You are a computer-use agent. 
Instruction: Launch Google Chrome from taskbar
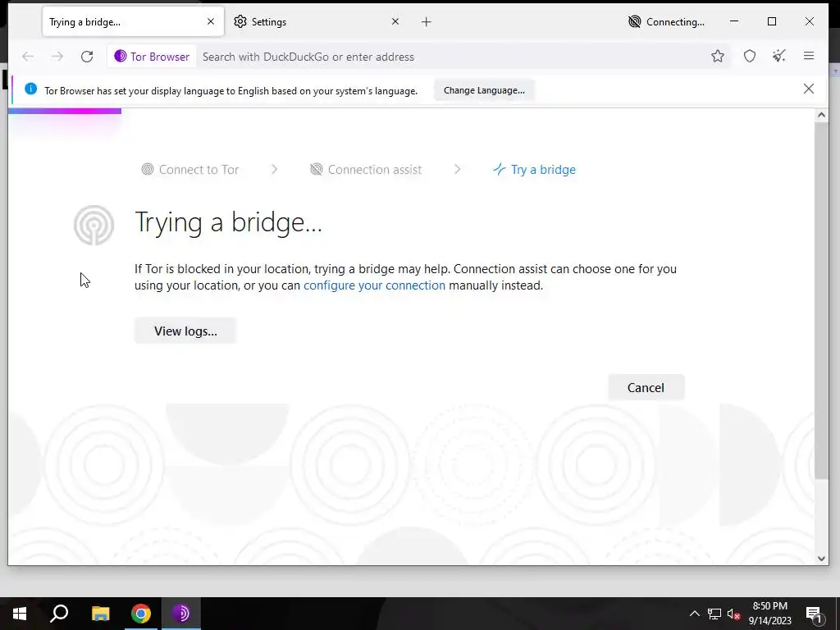(x=141, y=614)
